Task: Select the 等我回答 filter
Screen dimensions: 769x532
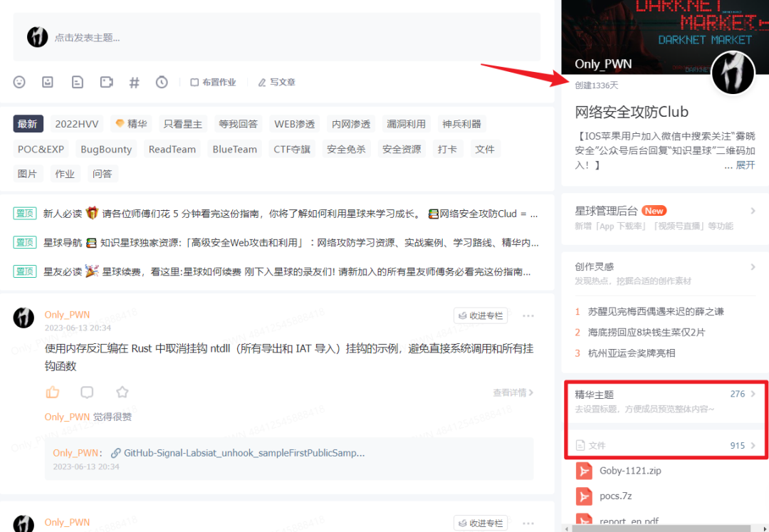Action: (239, 124)
